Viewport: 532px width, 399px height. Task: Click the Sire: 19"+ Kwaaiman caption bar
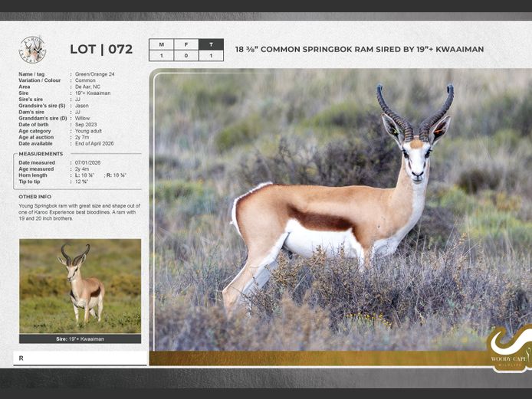click(x=80, y=338)
